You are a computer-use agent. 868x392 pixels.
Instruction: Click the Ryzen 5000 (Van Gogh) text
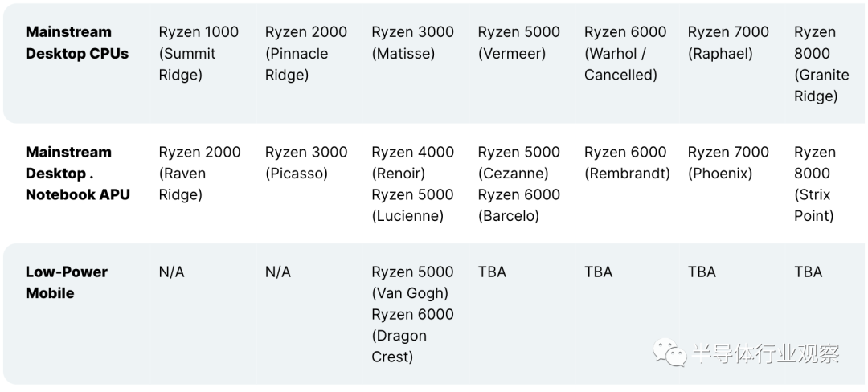[412, 282]
